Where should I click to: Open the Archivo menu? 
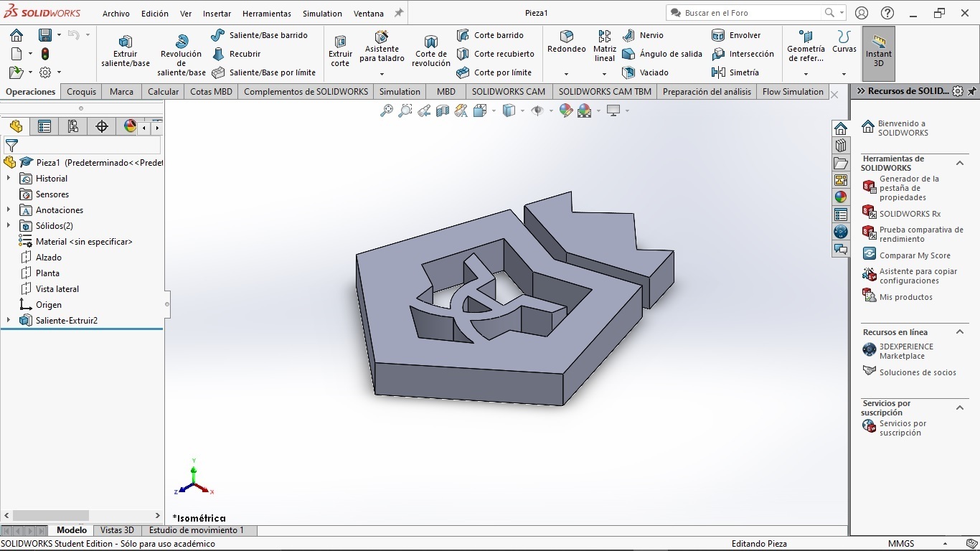(116, 14)
